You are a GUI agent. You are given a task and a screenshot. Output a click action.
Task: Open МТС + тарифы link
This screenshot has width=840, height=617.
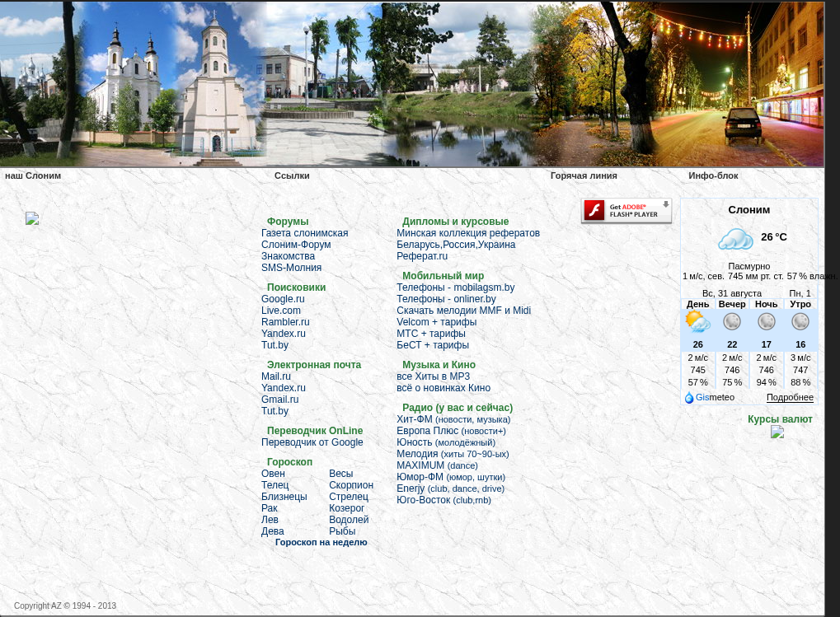point(431,334)
